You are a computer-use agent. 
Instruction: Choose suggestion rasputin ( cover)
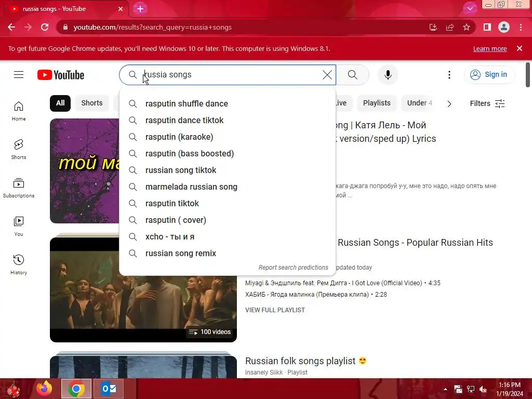(x=228, y=220)
